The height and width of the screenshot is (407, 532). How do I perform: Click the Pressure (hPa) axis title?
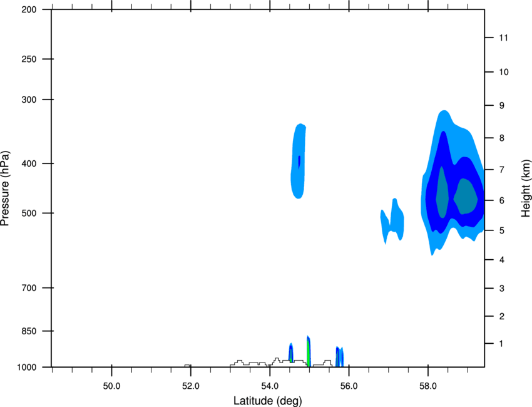(6, 188)
